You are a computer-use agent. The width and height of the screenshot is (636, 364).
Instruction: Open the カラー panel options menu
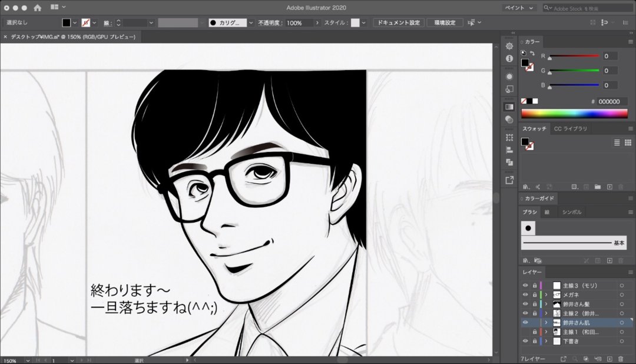630,42
